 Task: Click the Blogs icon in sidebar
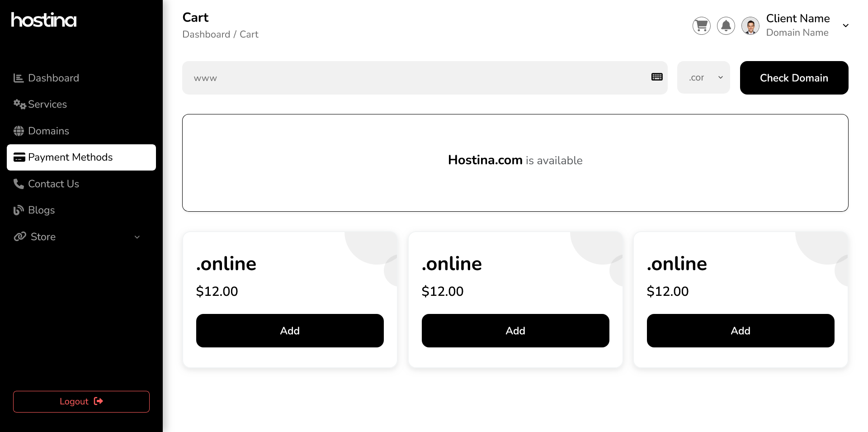(x=19, y=210)
